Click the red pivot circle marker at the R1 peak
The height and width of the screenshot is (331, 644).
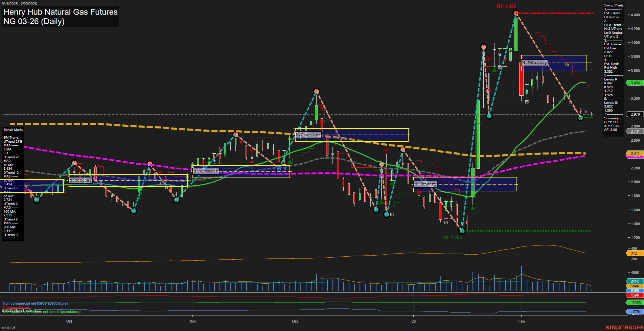pyautogui.click(x=516, y=13)
